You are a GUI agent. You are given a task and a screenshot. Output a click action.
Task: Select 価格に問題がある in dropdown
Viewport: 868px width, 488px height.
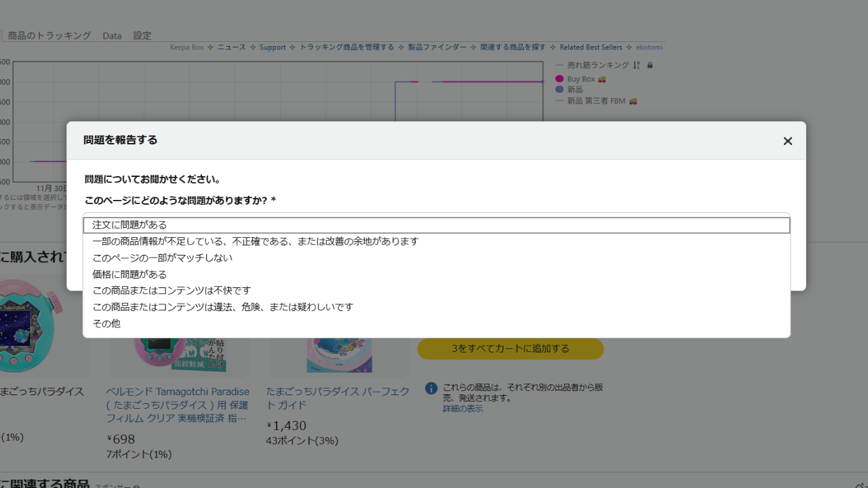(130, 274)
